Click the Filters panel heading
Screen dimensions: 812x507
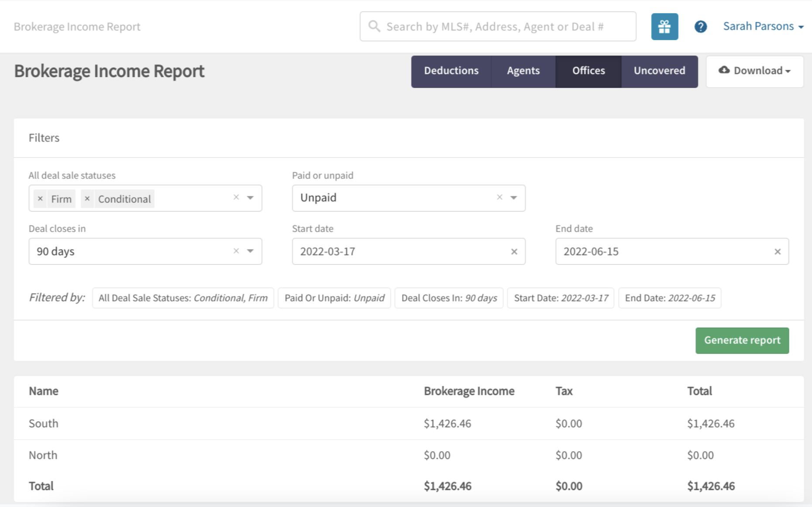[44, 138]
